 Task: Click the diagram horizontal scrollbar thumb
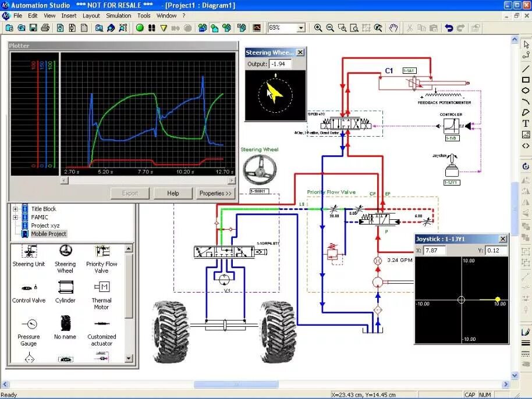(236, 384)
